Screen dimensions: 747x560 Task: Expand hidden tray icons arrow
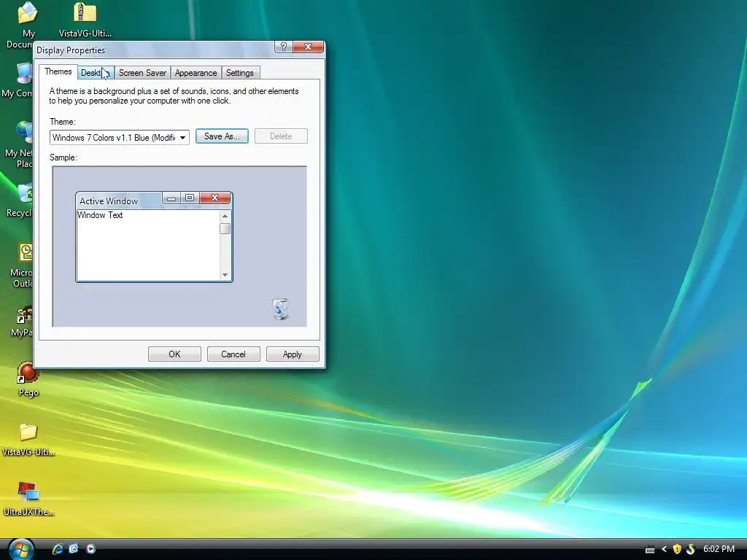[664, 550]
